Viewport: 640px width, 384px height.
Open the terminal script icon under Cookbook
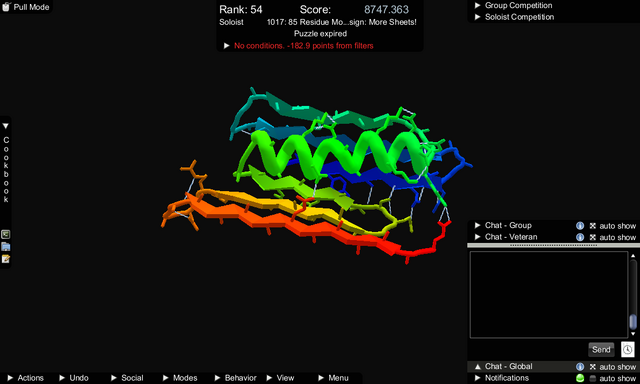tap(6, 234)
